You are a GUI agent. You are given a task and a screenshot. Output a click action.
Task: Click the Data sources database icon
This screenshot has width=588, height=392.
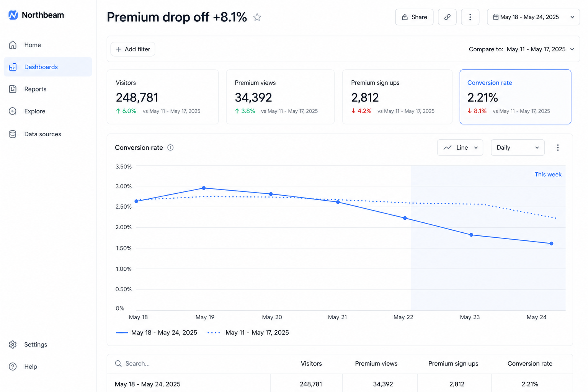click(13, 134)
